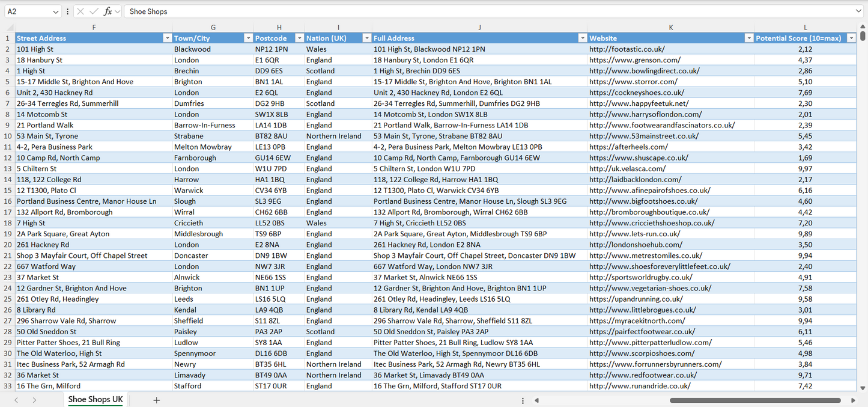Open the Name Box dropdown arrow
Viewport: 868px width, 407px height.
point(55,11)
